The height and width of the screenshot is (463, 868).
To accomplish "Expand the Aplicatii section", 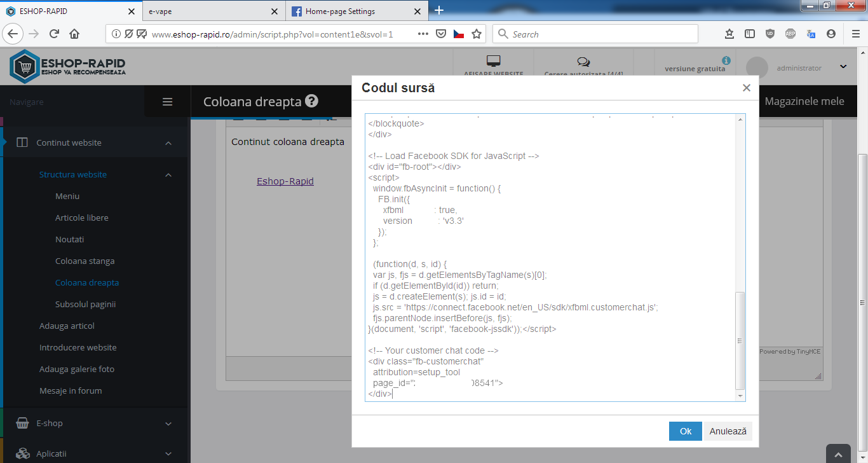I will click(168, 454).
